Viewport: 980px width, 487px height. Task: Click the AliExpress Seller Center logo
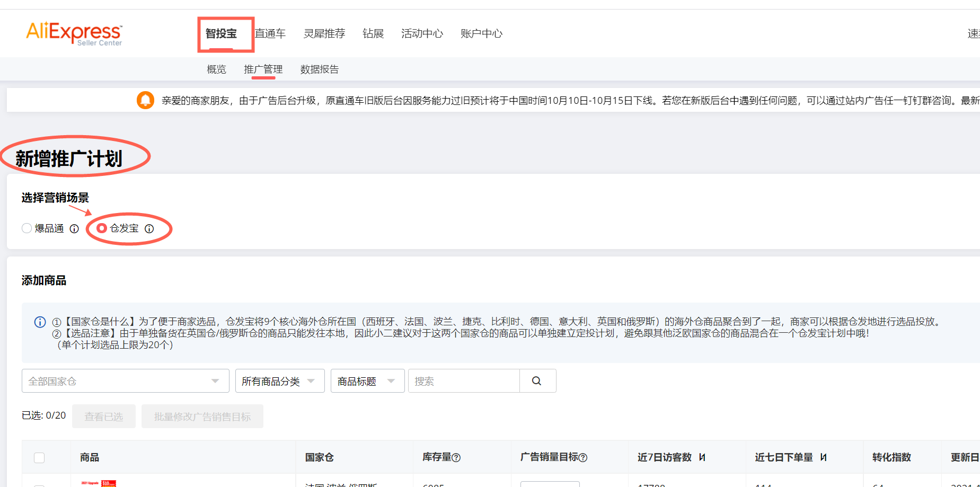click(74, 33)
